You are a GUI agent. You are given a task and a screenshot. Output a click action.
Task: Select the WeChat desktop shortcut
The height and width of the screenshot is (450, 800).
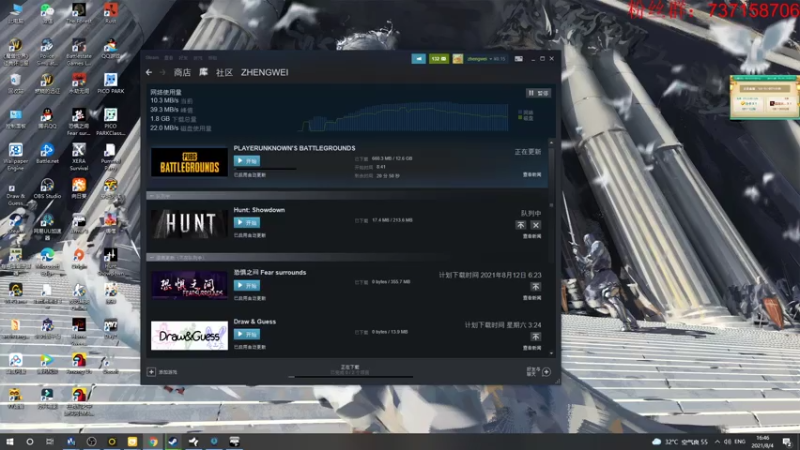tap(47, 14)
